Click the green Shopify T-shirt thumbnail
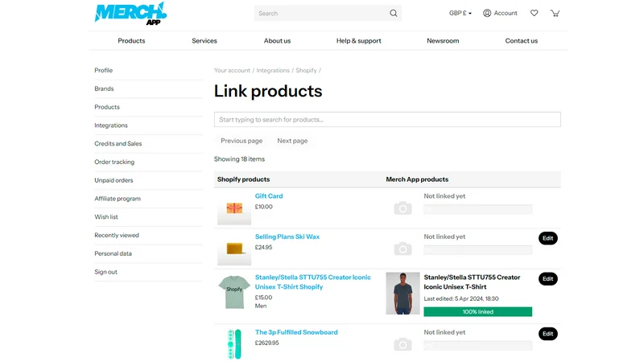The height and width of the screenshot is (362, 644). point(234,292)
